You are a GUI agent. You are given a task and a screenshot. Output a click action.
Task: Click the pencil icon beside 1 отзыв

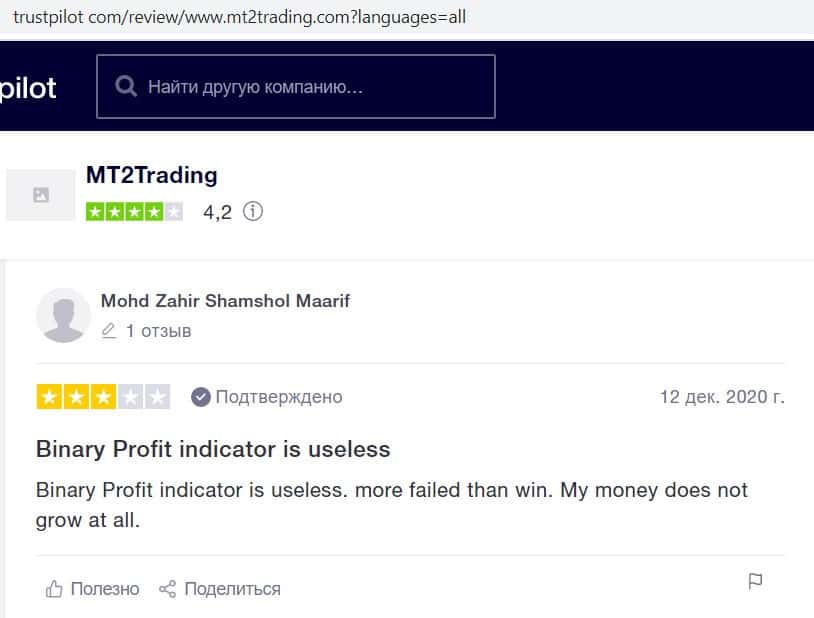109,331
